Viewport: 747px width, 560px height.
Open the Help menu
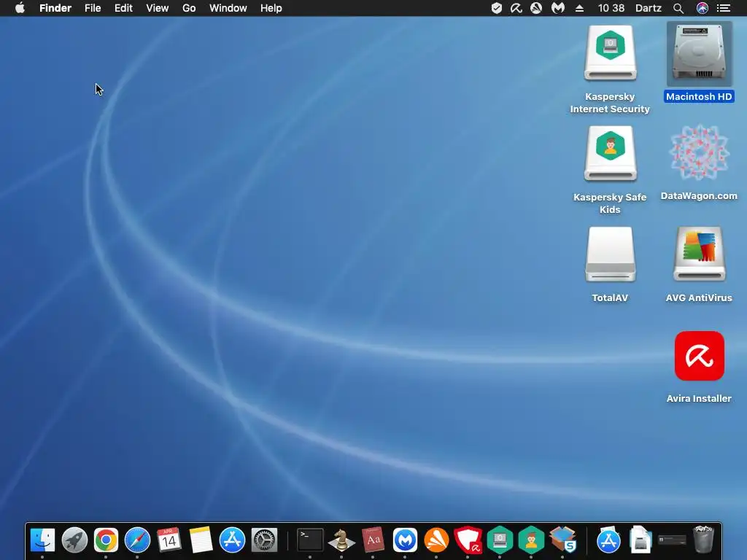click(x=271, y=8)
